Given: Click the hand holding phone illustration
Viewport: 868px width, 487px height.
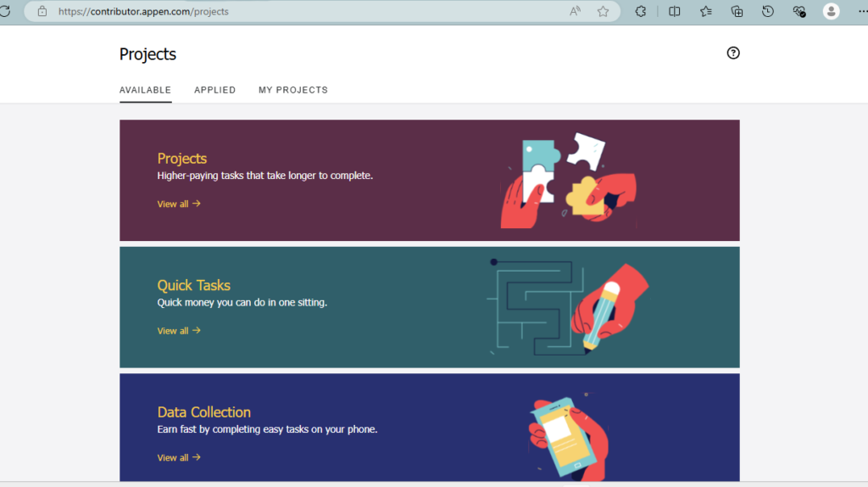Looking at the screenshot, I should coord(569,435).
